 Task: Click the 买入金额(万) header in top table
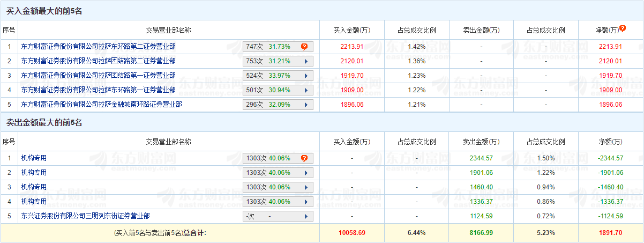pyautogui.click(x=351, y=30)
